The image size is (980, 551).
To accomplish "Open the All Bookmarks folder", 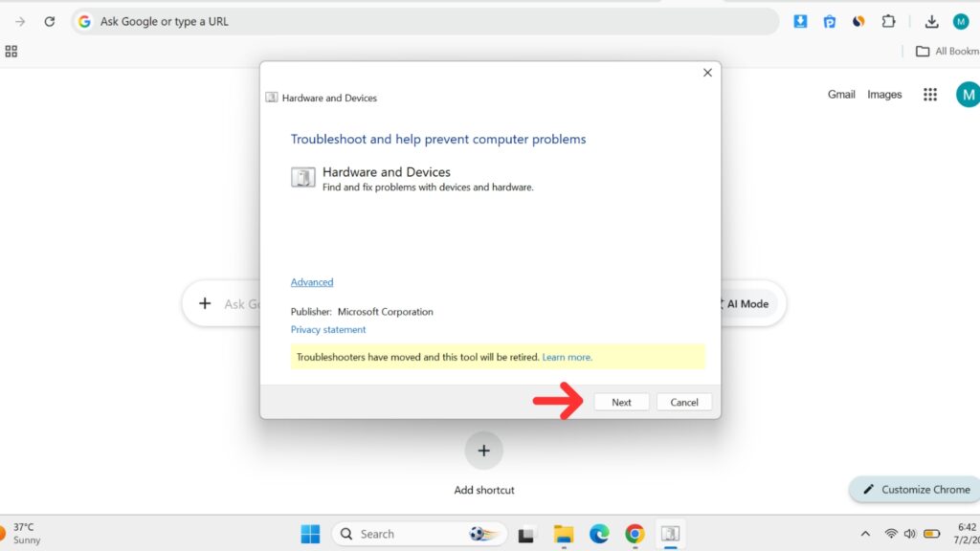I will [x=947, y=52].
